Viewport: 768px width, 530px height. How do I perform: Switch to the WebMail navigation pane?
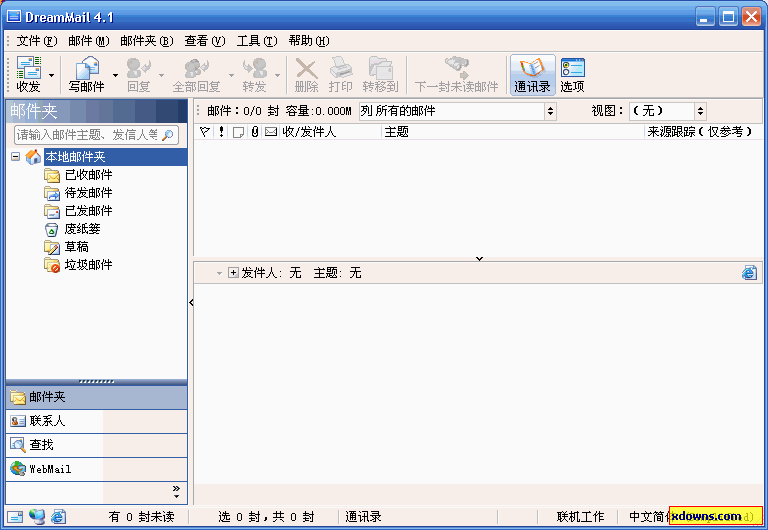pos(96,469)
